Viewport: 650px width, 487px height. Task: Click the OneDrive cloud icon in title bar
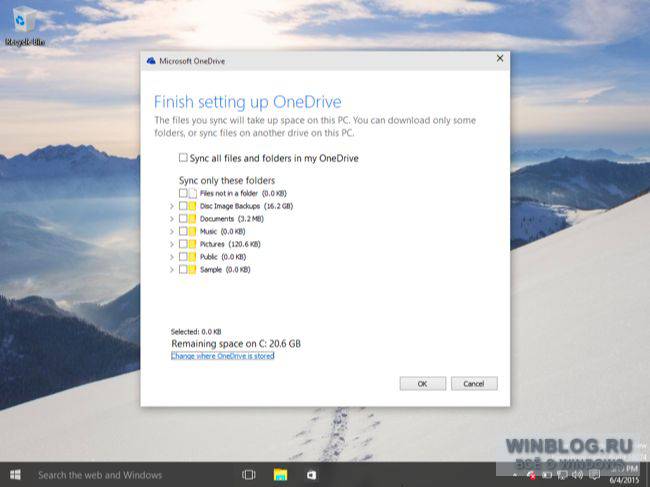[x=151, y=61]
